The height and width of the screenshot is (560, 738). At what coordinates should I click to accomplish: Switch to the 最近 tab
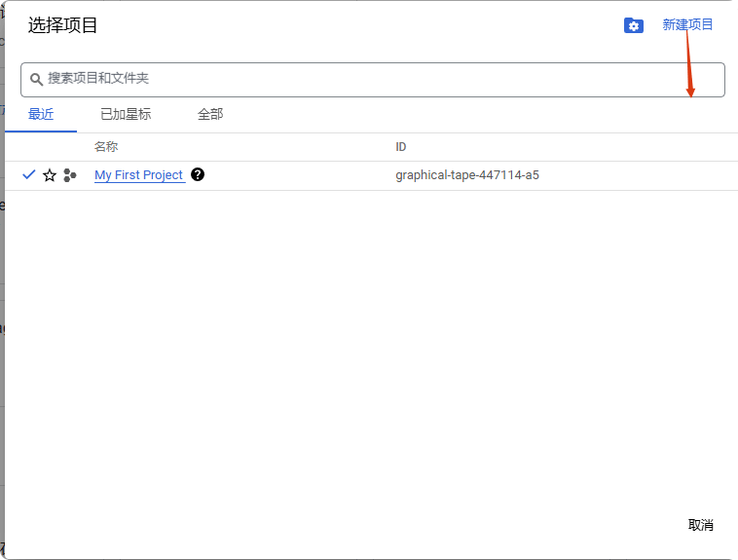pyautogui.click(x=41, y=114)
